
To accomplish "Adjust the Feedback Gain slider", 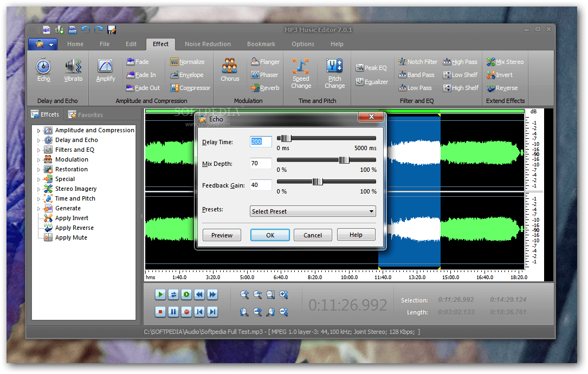I will [x=319, y=182].
